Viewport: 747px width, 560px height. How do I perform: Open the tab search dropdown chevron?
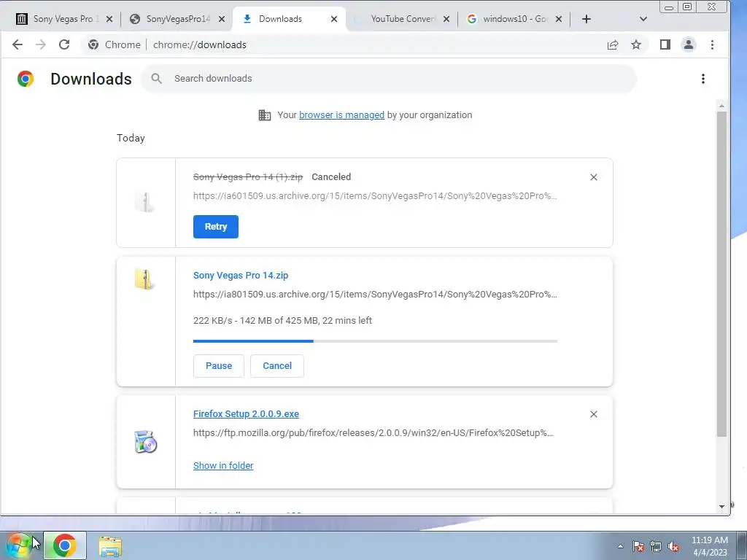(643, 19)
